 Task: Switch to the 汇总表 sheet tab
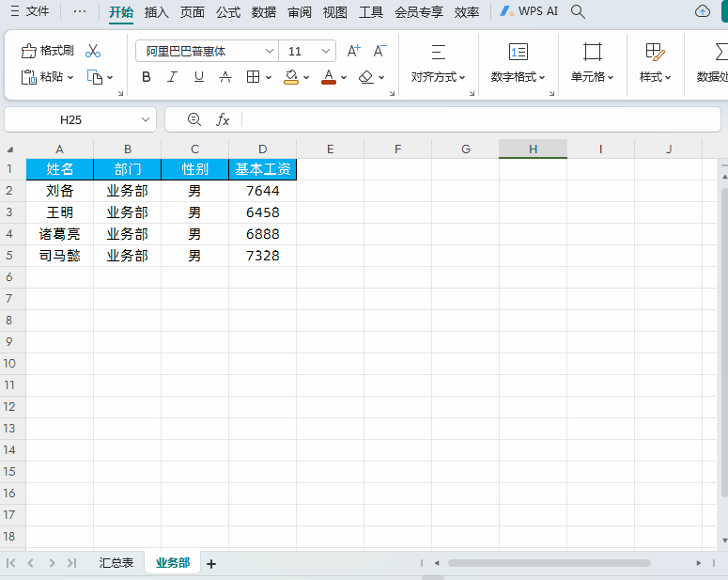(x=116, y=563)
